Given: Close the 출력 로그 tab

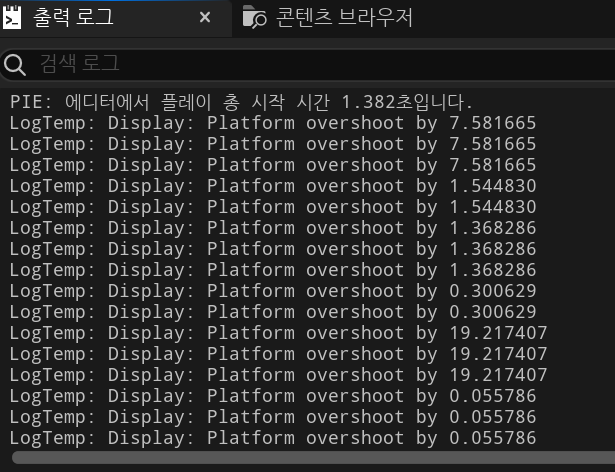Looking at the screenshot, I should coord(205,17).
